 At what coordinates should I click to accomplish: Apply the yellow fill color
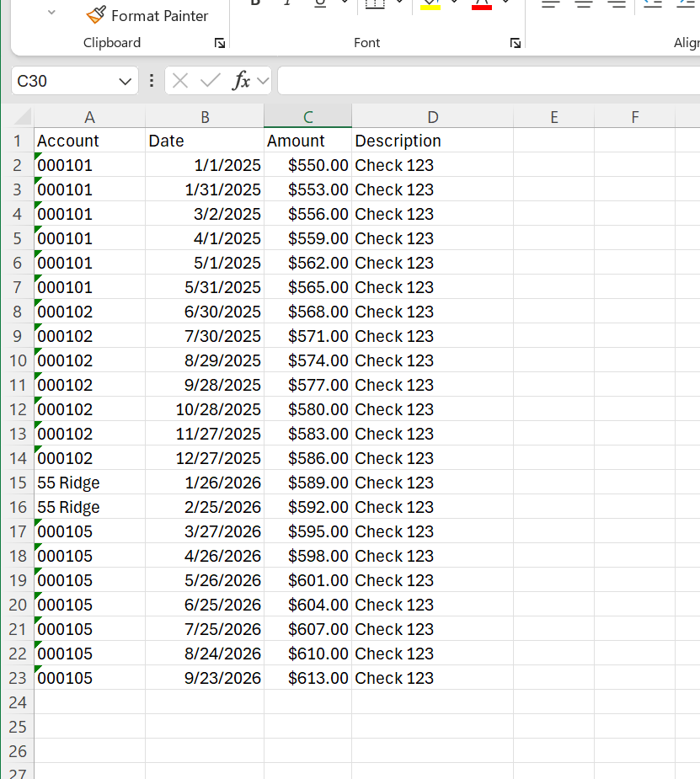click(x=430, y=5)
